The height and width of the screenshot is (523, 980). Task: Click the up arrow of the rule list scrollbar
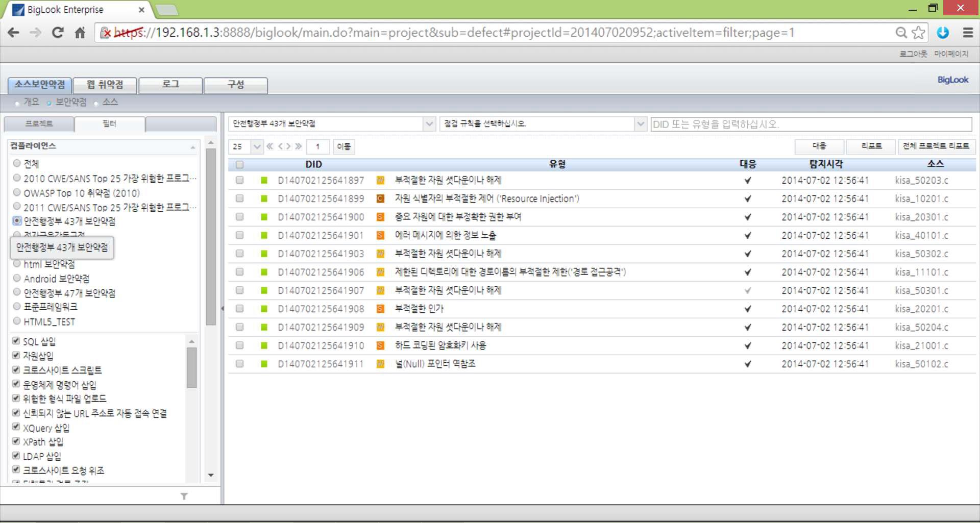coord(192,341)
